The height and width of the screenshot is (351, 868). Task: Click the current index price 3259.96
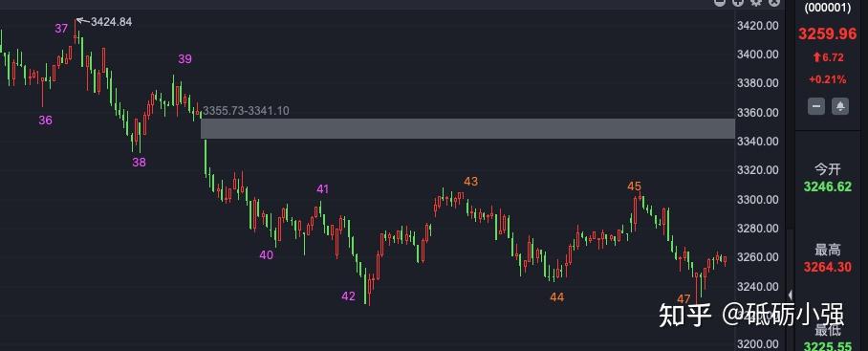coord(827,33)
